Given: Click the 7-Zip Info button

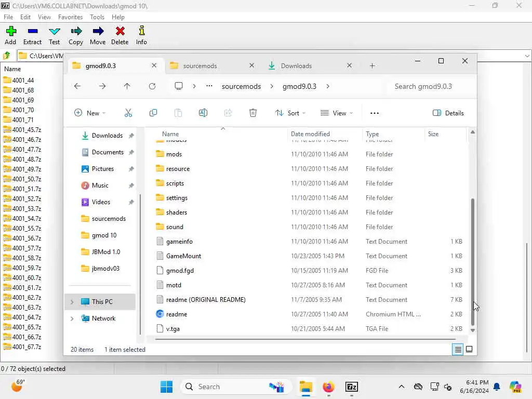Looking at the screenshot, I should point(141,35).
